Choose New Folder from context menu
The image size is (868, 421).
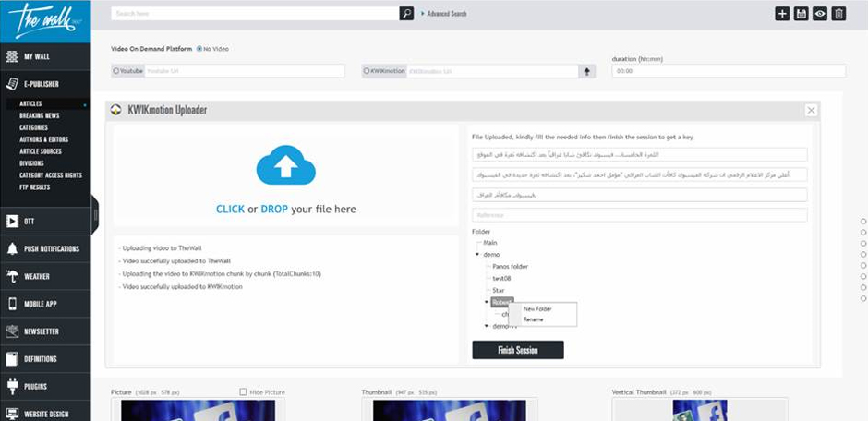coord(537,309)
